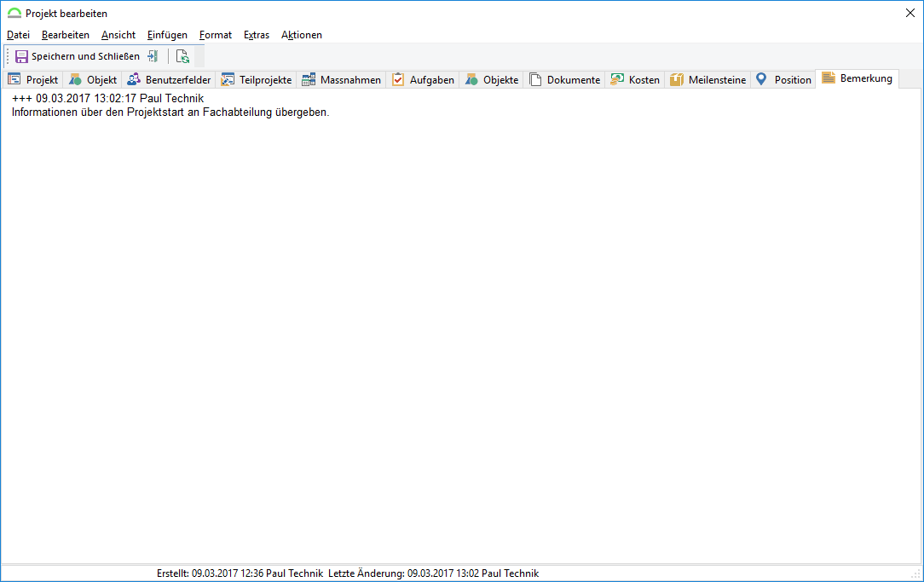This screenshot has height=582, width=924.
Task: Click status bar 'Erstellt: 09.03.2017 12:36 Paul Technik'
Action: click(240, 573)
